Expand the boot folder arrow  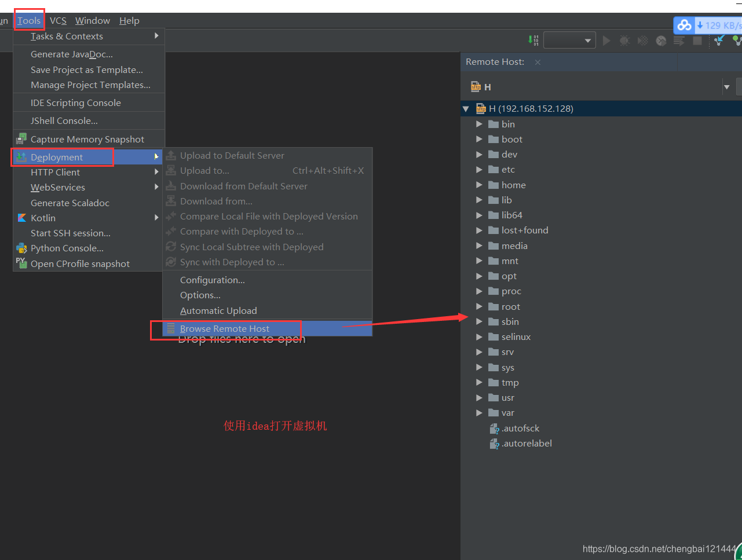[x=479, y=139]
